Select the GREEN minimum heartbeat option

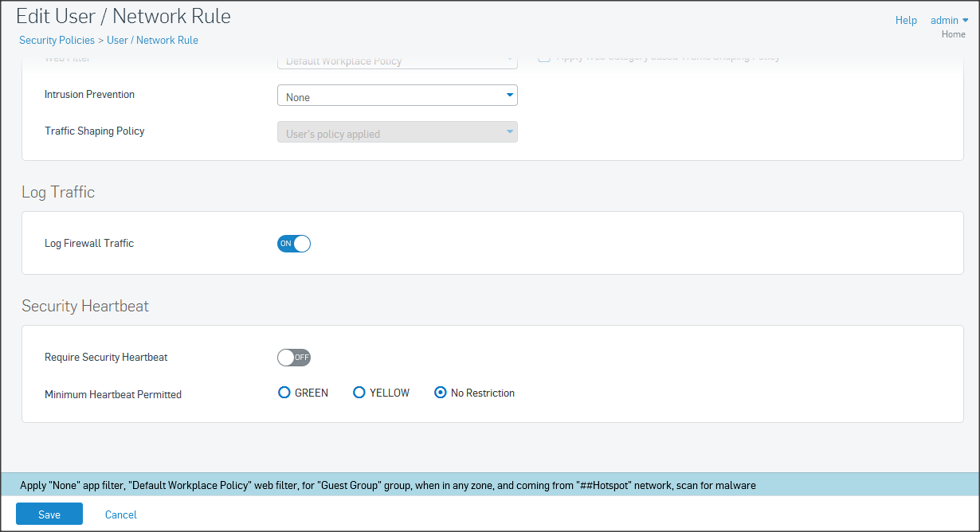click(284, 393)
